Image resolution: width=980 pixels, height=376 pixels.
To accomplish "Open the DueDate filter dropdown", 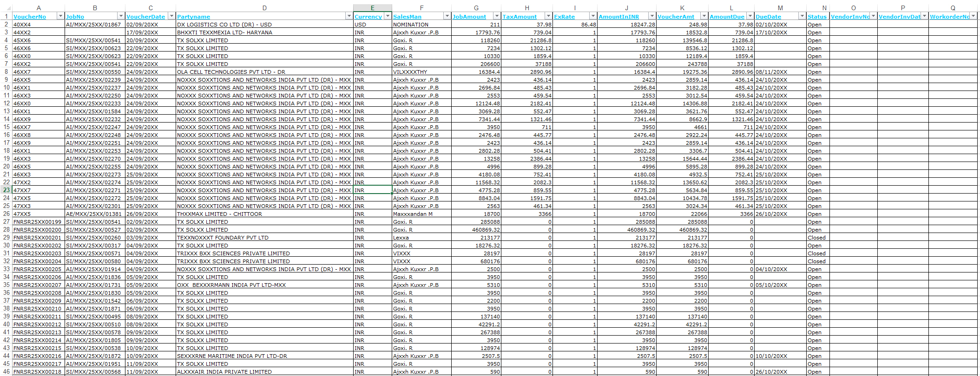I will 802,16.
